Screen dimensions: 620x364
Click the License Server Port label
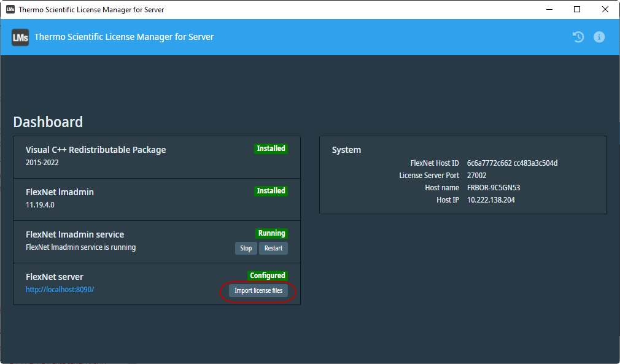[x=429, y=176]
